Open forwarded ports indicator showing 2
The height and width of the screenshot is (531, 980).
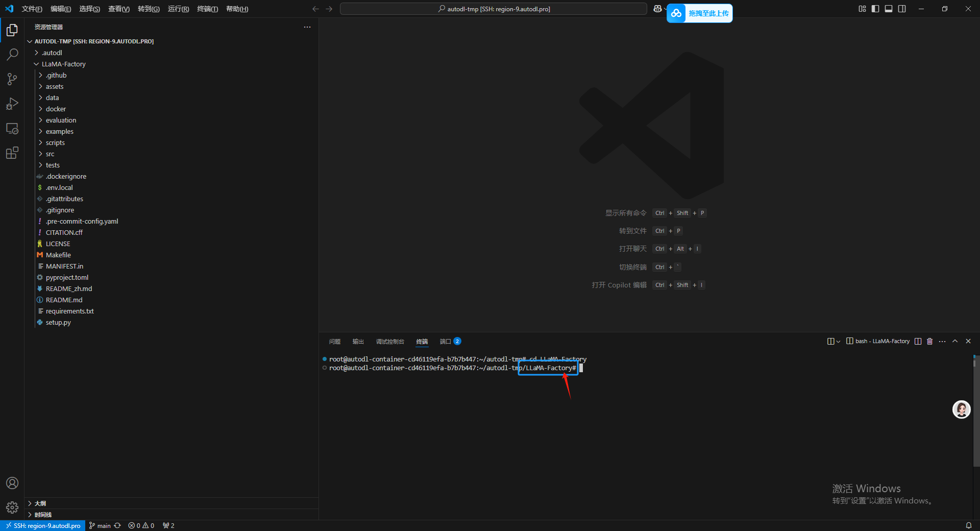168,525
